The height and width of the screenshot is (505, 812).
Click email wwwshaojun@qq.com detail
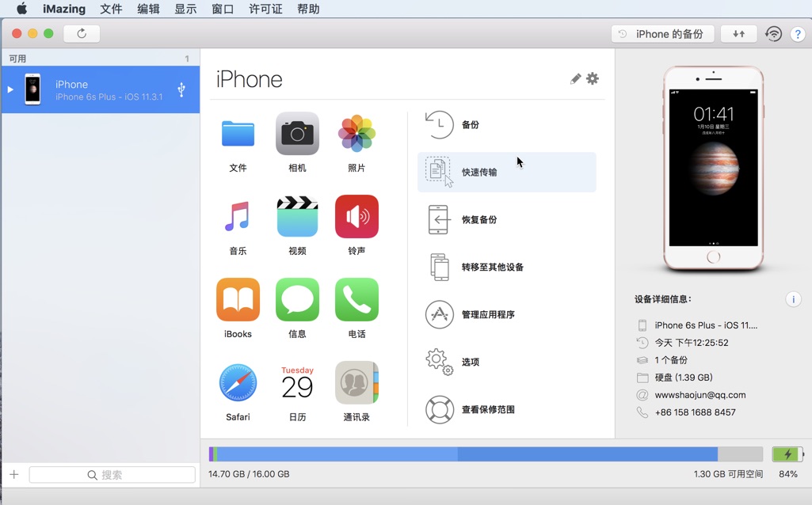(x=700, y=395)
